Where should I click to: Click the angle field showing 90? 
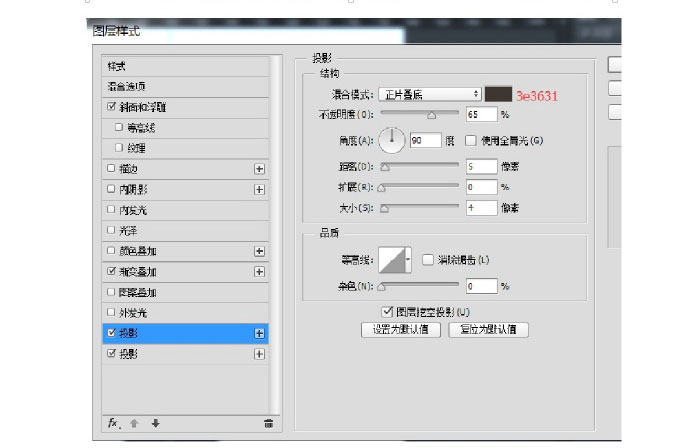[x=425, y=140]
